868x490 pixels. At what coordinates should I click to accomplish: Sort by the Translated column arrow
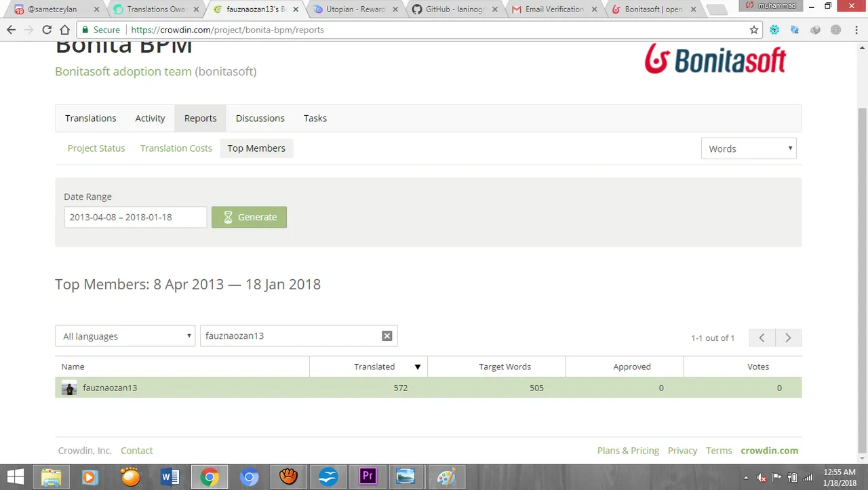[418, 367]
